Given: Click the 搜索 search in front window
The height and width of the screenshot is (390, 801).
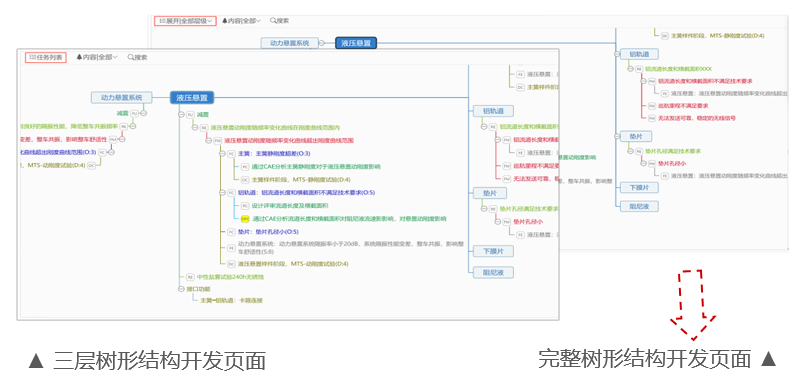Looking at the screenshot, I should tap(137, 57).
